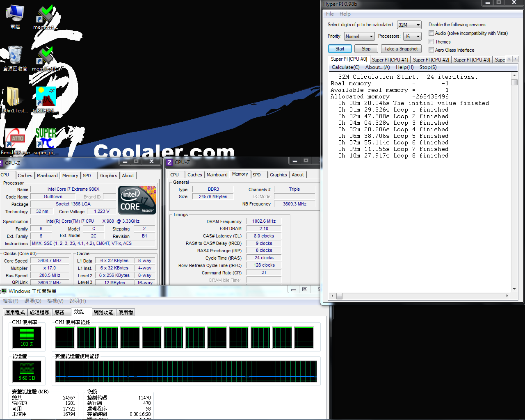525x420 pixels.
Task: Open About tab in left CPU-Z window
Action: pos(128,176)
